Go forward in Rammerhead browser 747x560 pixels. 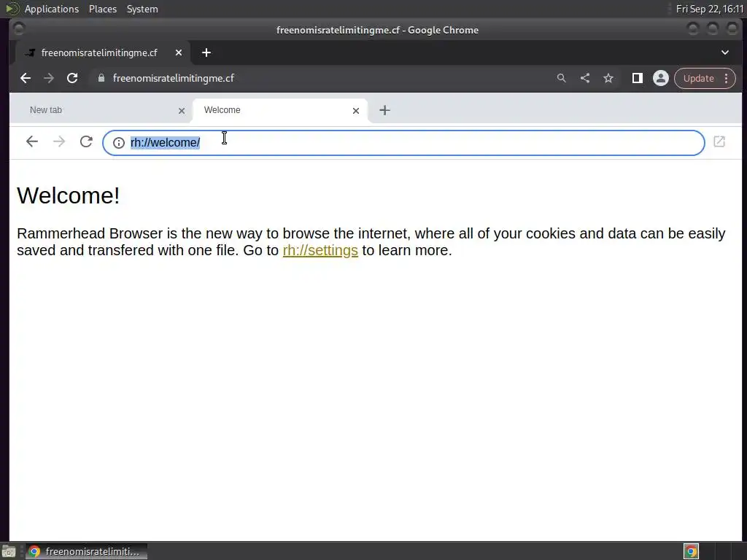coord(59,141)
